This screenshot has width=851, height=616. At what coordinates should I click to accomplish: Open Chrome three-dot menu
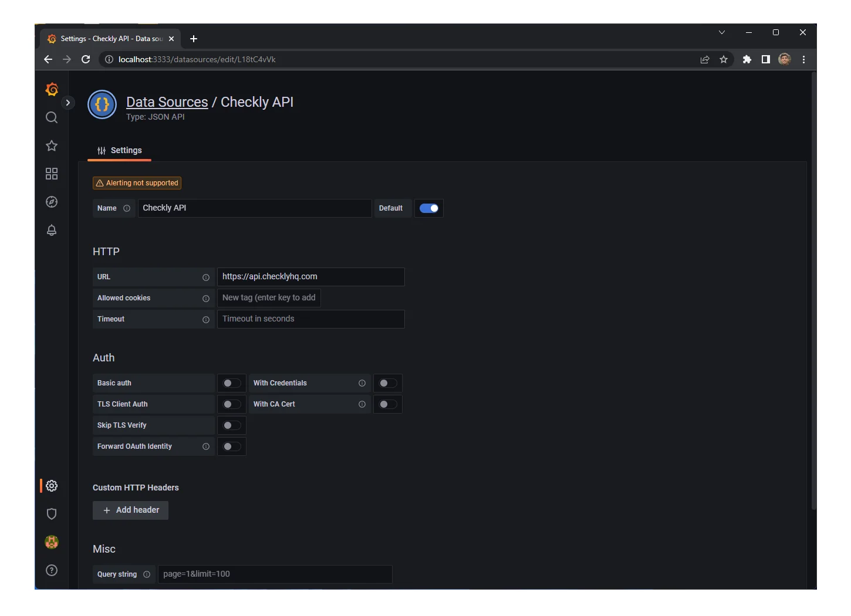coord(803,59)
